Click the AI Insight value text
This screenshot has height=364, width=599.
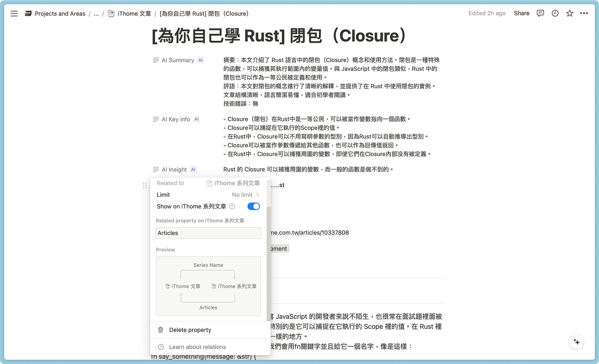[309, 169]
